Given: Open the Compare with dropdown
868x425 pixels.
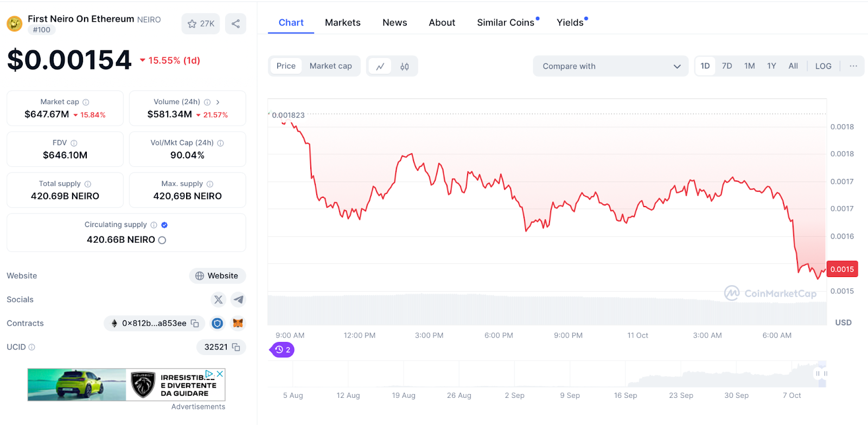Looking at the screenshot, I should (x=611, y=66).
